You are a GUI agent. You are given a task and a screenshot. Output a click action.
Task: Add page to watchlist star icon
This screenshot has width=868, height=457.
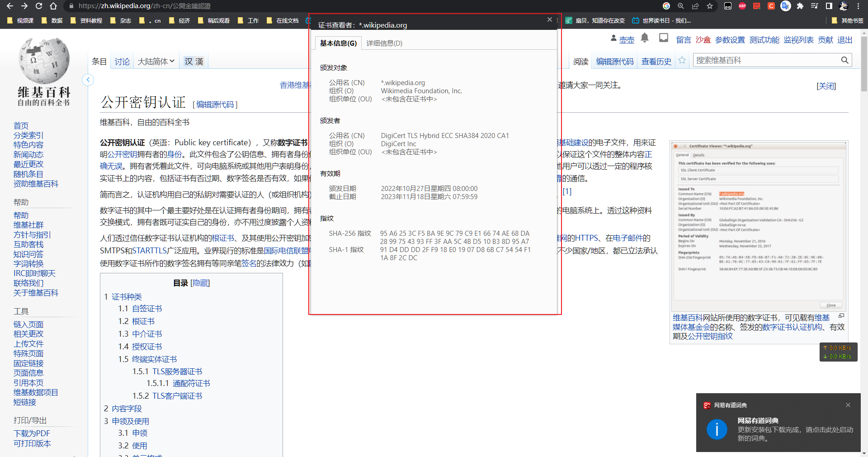pos(682,60)
